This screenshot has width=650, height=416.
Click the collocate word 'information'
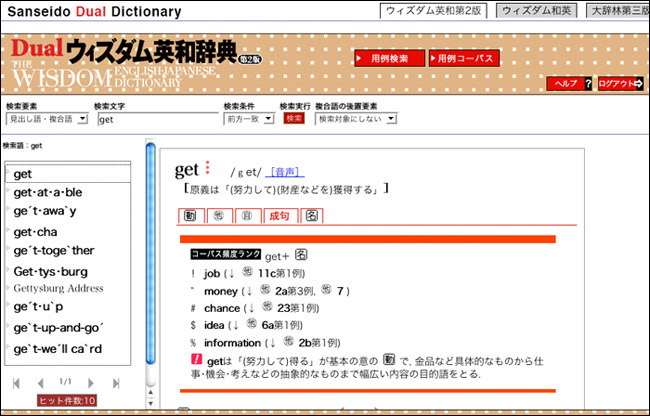pyautogui.click(x=232, y=343)
